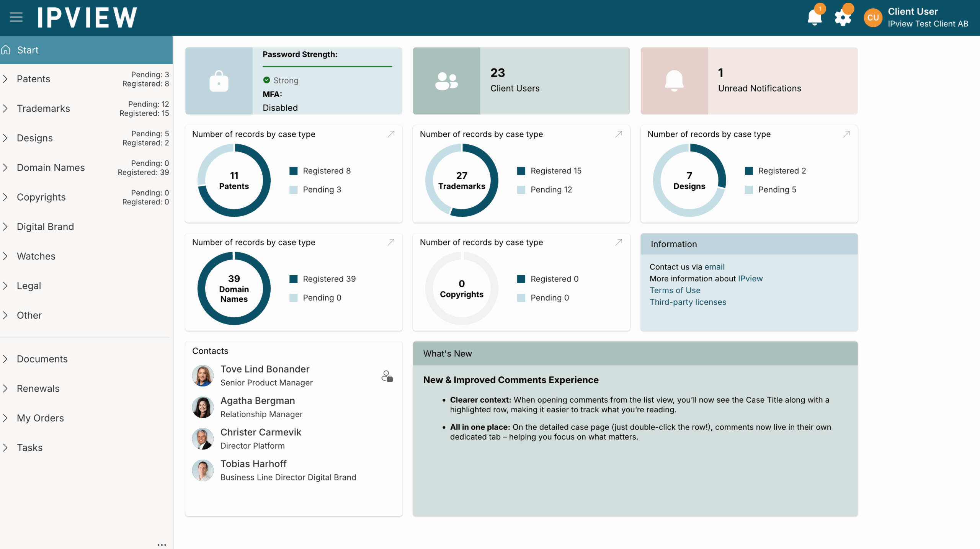Open settings gear icon
Screen dimensions: 980x549
pyautogui.click(x=843, y=17)
